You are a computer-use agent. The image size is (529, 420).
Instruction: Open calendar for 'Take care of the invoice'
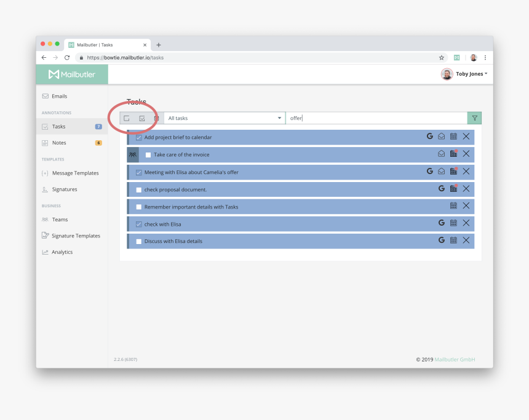(453, 154)
